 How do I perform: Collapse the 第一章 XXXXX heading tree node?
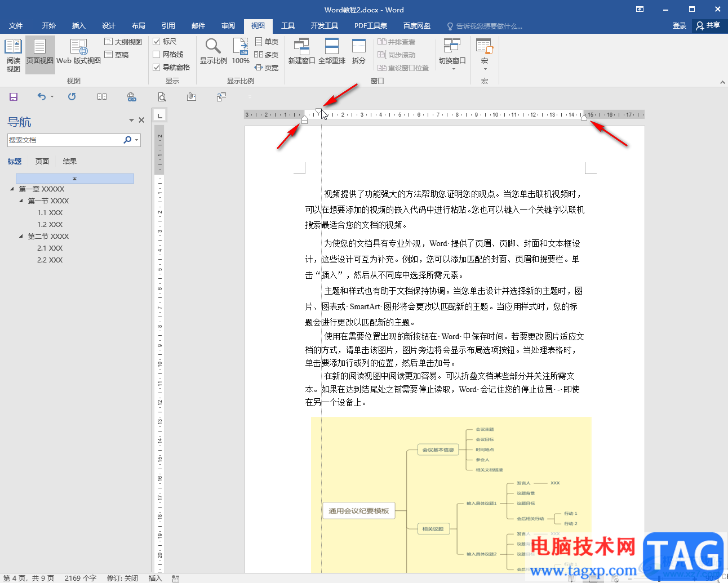point(12,189)
